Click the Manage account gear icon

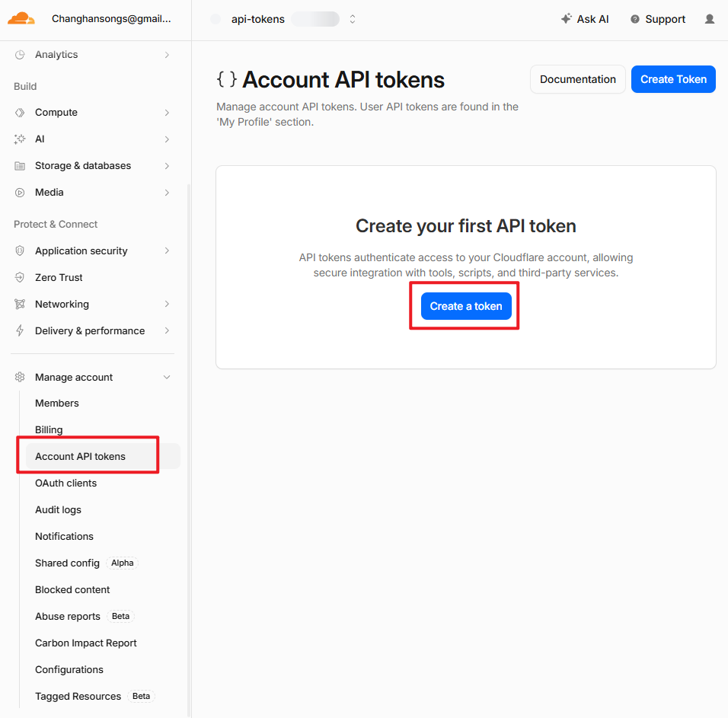tap(20, 378)
